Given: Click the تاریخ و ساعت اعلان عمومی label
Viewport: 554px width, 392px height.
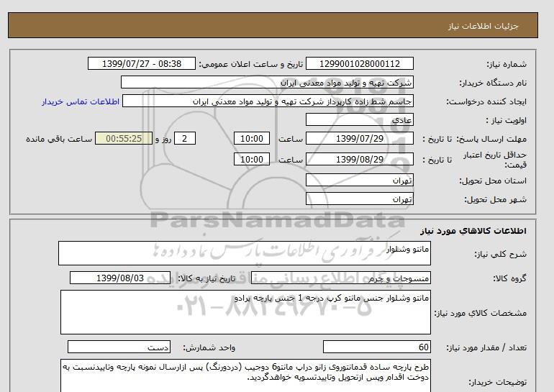Looking at the screenshot, I should point(251,64).
